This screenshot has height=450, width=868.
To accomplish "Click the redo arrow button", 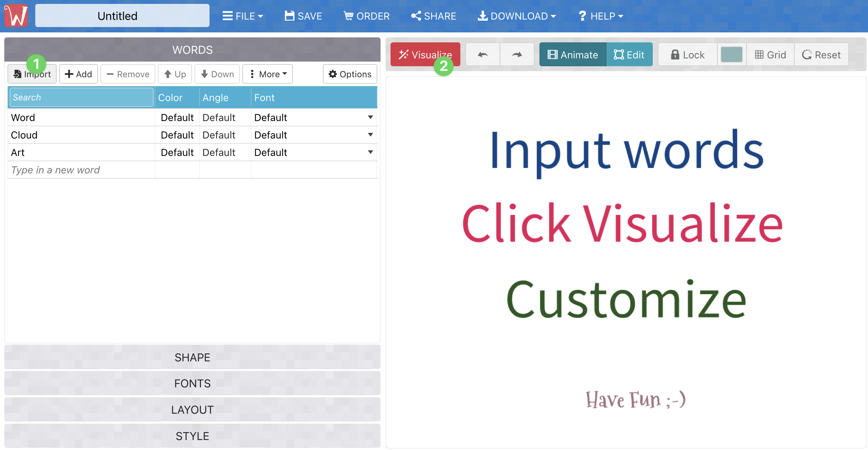I will click(517, 55).
